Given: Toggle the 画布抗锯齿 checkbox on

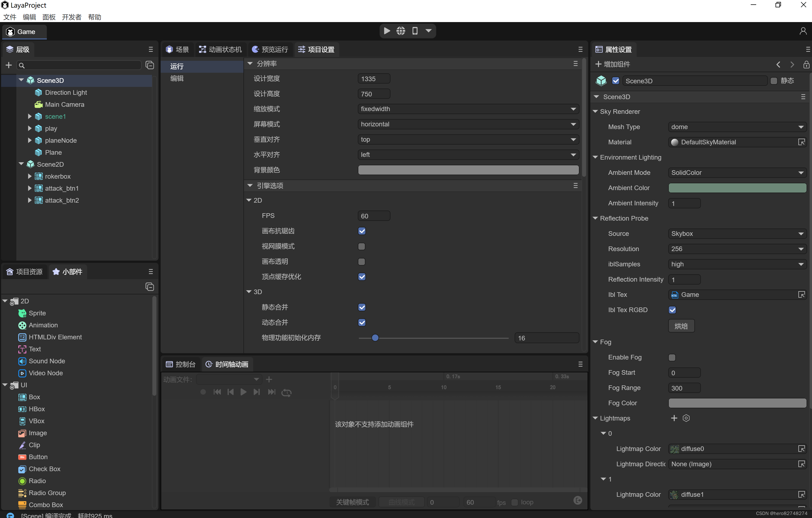Looking at the screenshot, I should pos(362,231).
